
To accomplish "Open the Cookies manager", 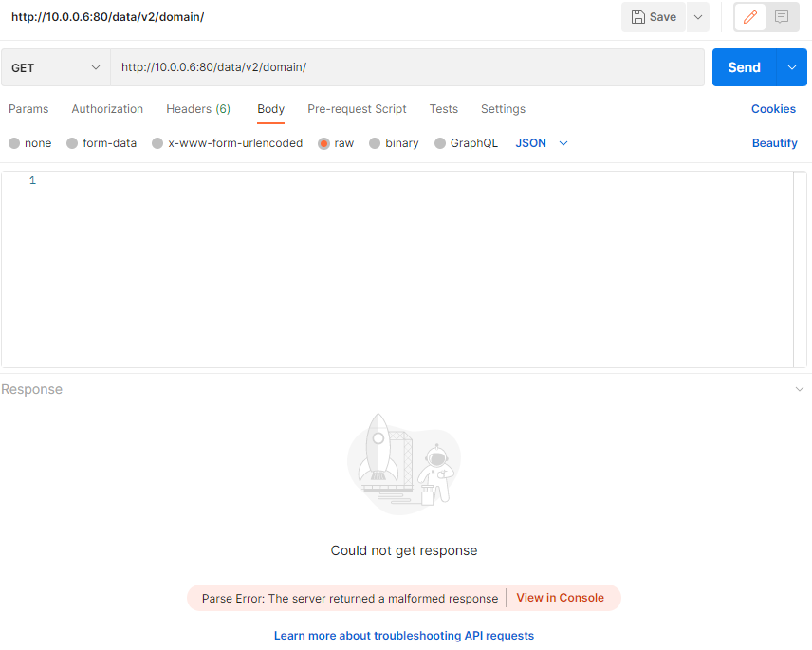I will 773,109.
